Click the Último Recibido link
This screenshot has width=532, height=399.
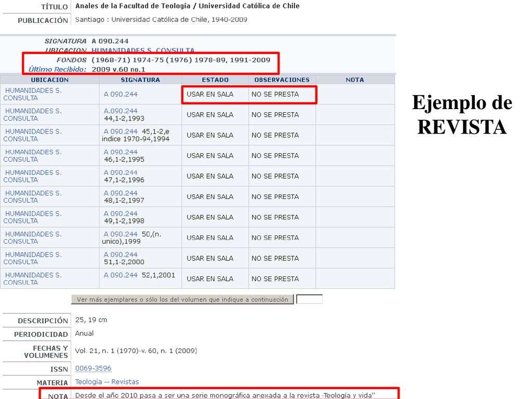[x=57, y=69]
